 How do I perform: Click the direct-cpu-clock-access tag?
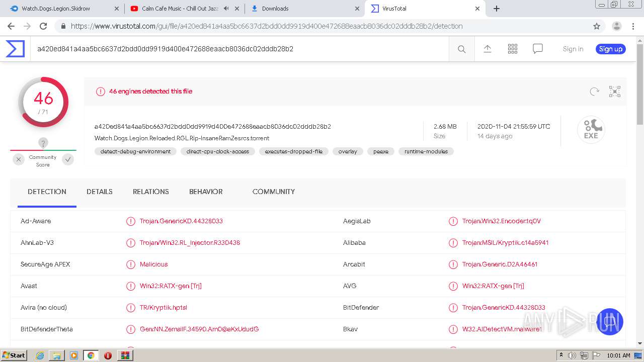tap(218, 151)
